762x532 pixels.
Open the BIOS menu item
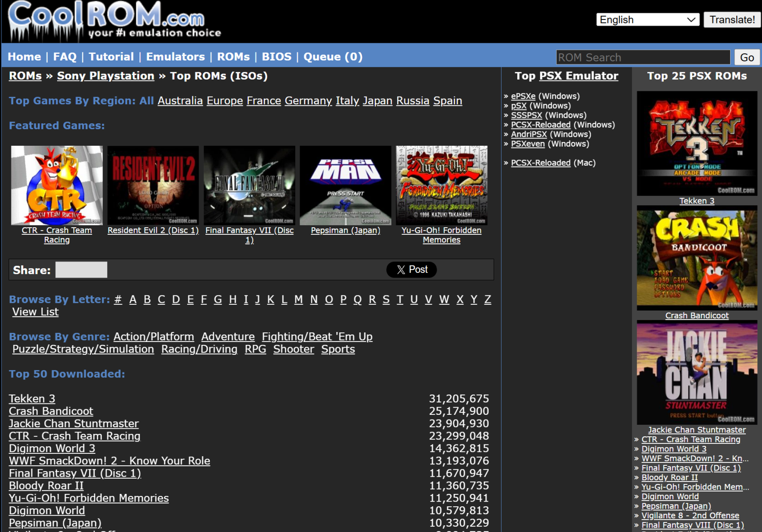tap(277, 57)
